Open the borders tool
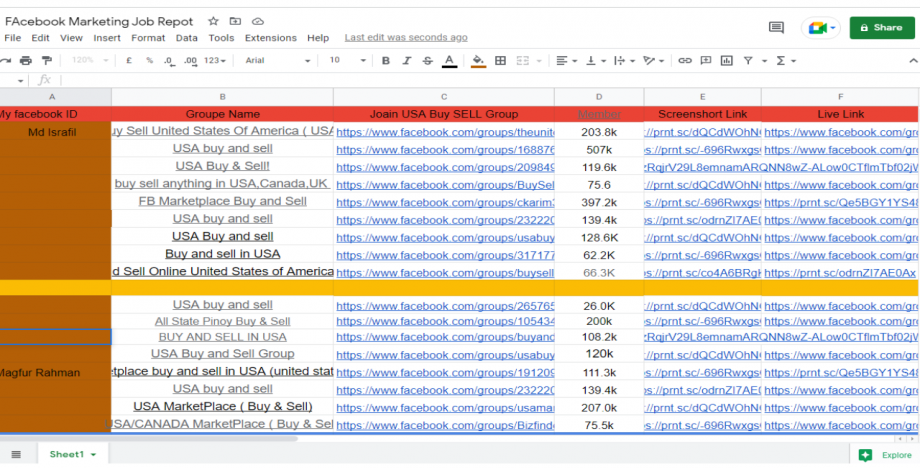This screenshot has height=468, width=920. point(501,61)
